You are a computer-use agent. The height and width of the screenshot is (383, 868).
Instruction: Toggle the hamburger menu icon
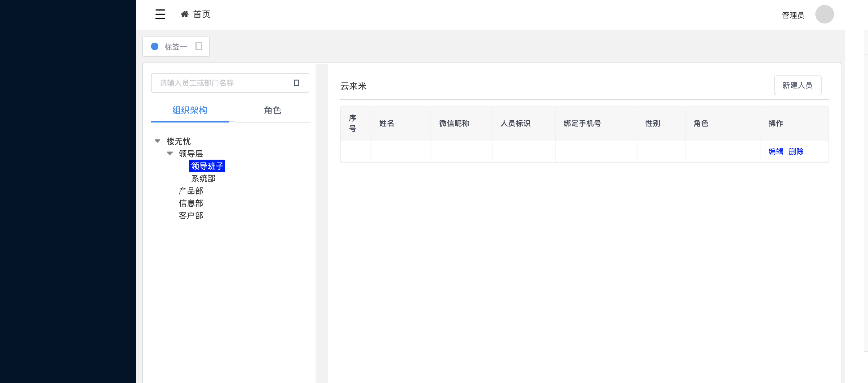pos(160,14)
